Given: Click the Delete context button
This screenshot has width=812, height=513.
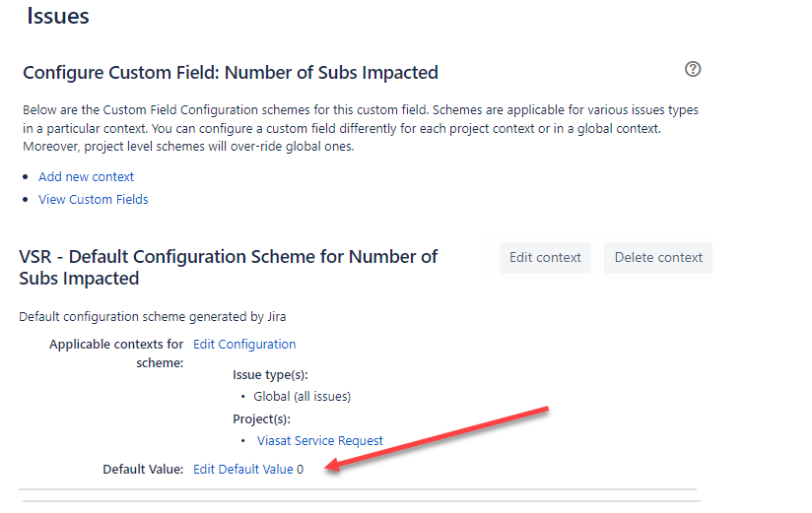Looking at the screenshot, I should pyautogui.click(x=657, y=257).
